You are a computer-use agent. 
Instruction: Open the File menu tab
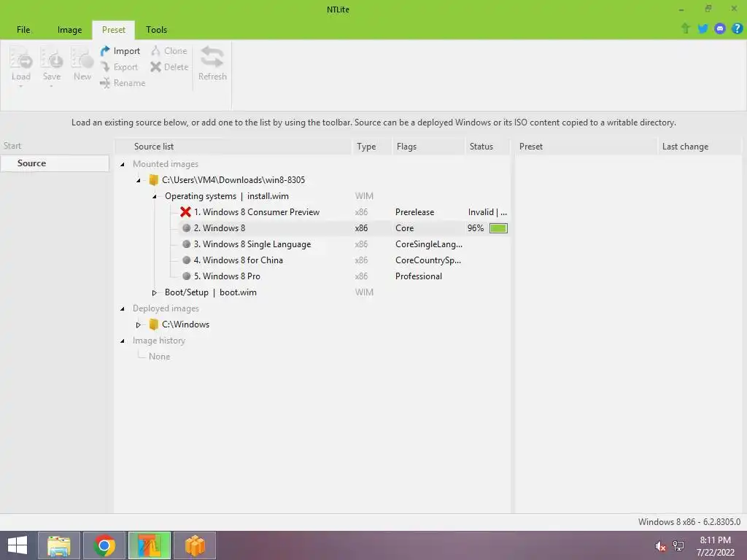coord(23,29)
